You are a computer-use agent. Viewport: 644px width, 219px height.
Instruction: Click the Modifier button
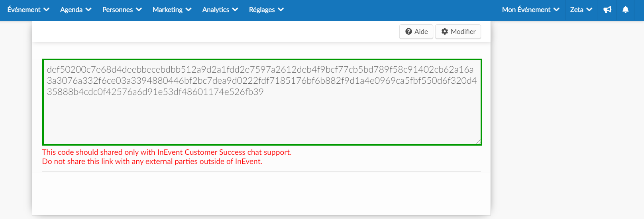(458, 32)
